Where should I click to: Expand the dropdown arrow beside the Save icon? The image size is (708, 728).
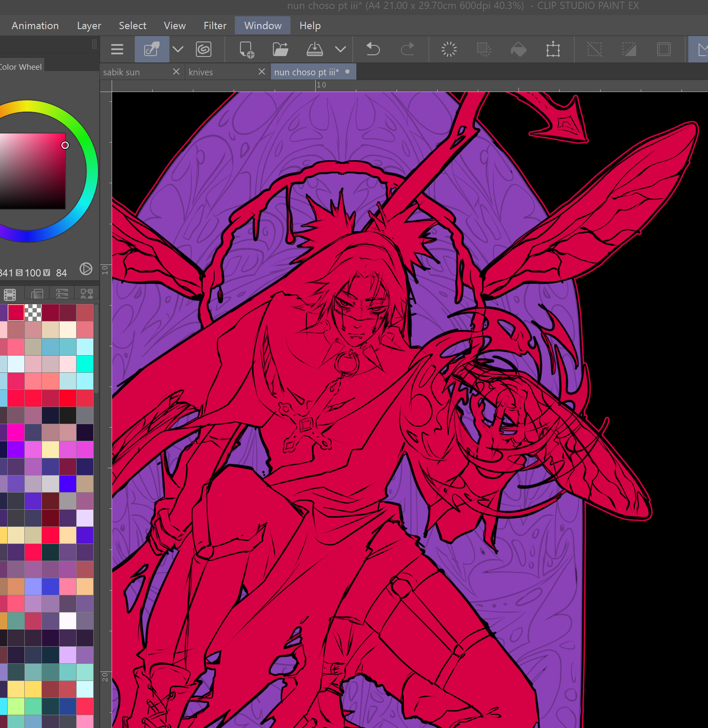[341, 50]
